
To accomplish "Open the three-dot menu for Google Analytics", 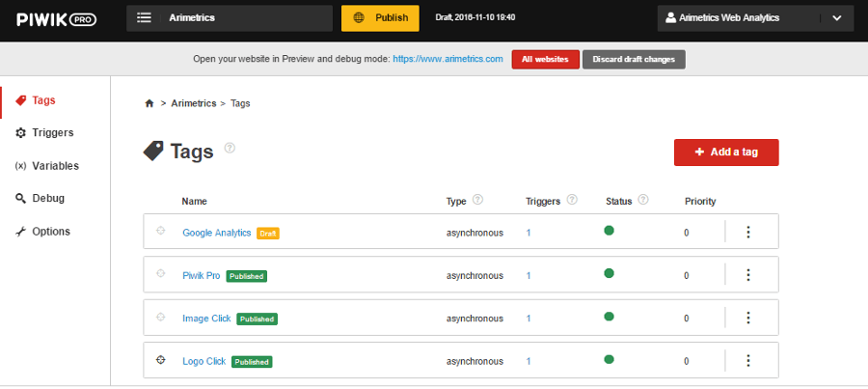I will click(x=747, y=232).
